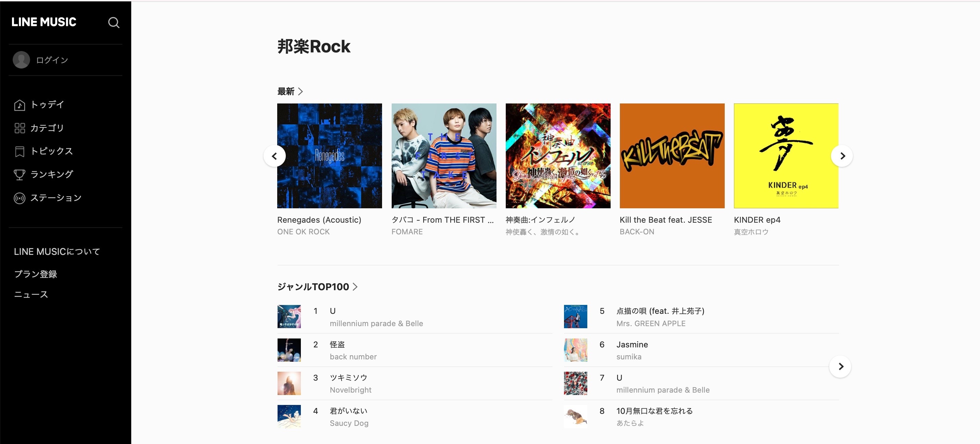Open the ステーション radio icon
Viewport: 980px width, 444px height.
click(20, 198)
